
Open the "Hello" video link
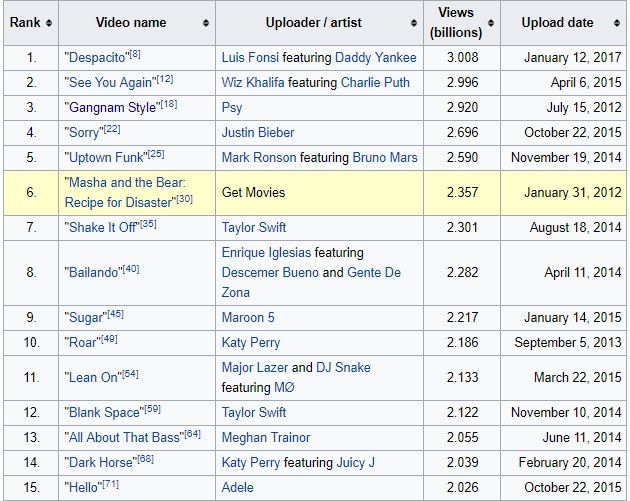click(83, 487)
